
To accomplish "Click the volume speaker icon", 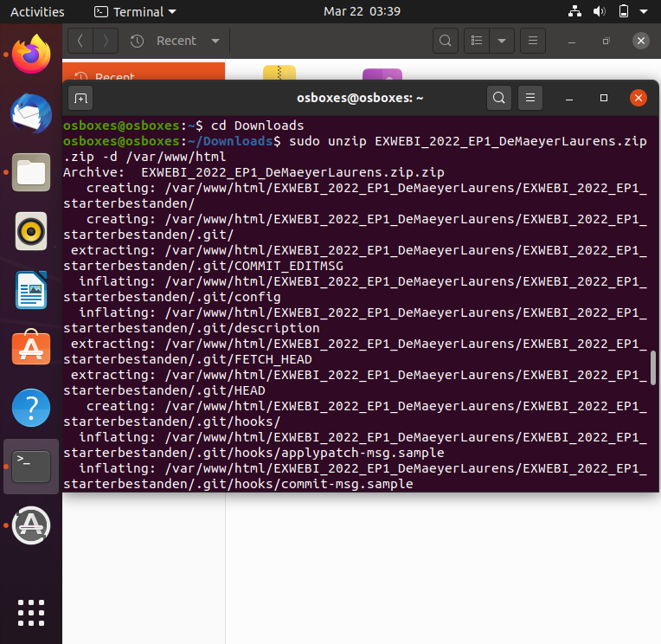I will tap(599, 11).
